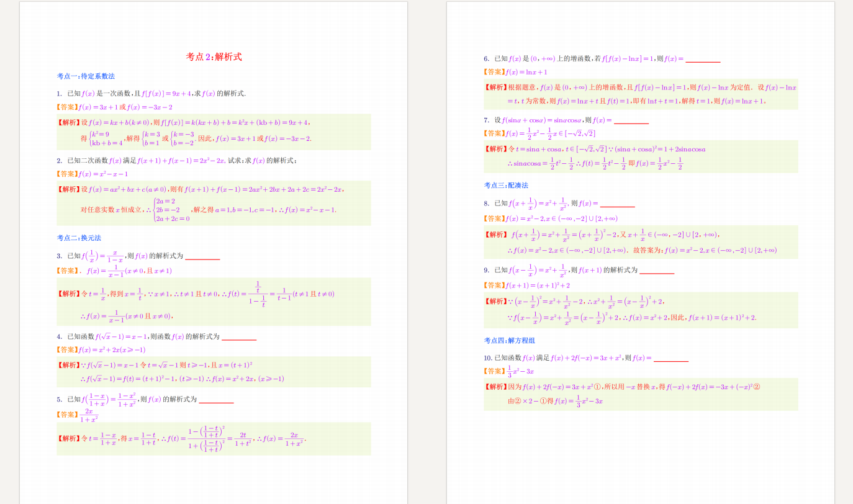Click the heading 考点一:待定系数法
853x504 pixels.
86,76
